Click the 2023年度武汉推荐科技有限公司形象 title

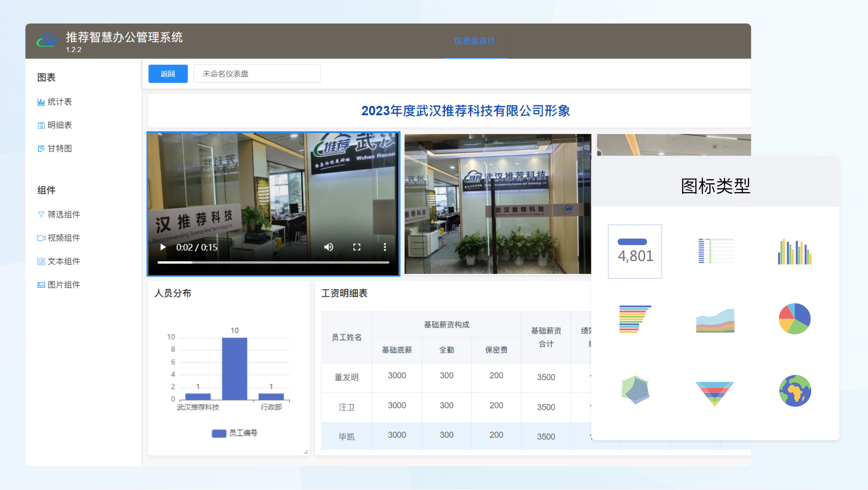465,111
